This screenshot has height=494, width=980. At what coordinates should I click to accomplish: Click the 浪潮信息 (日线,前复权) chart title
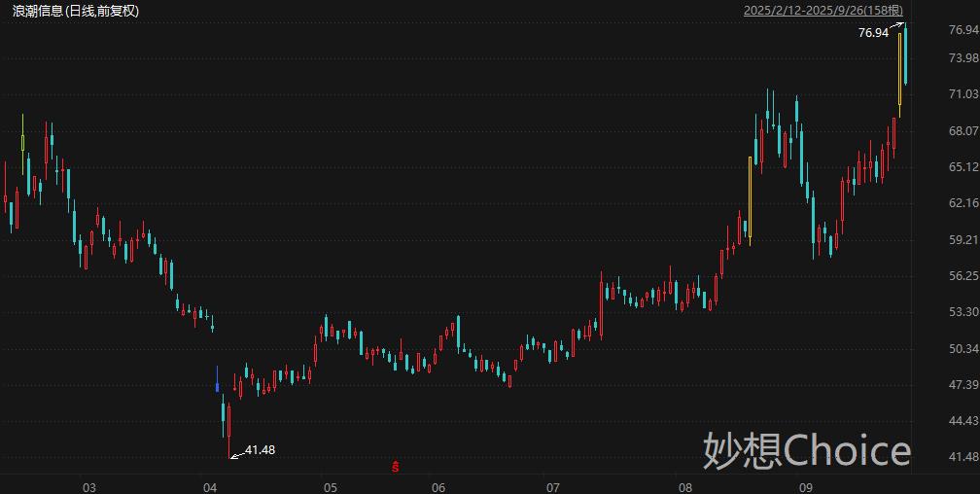coord(73,12)
